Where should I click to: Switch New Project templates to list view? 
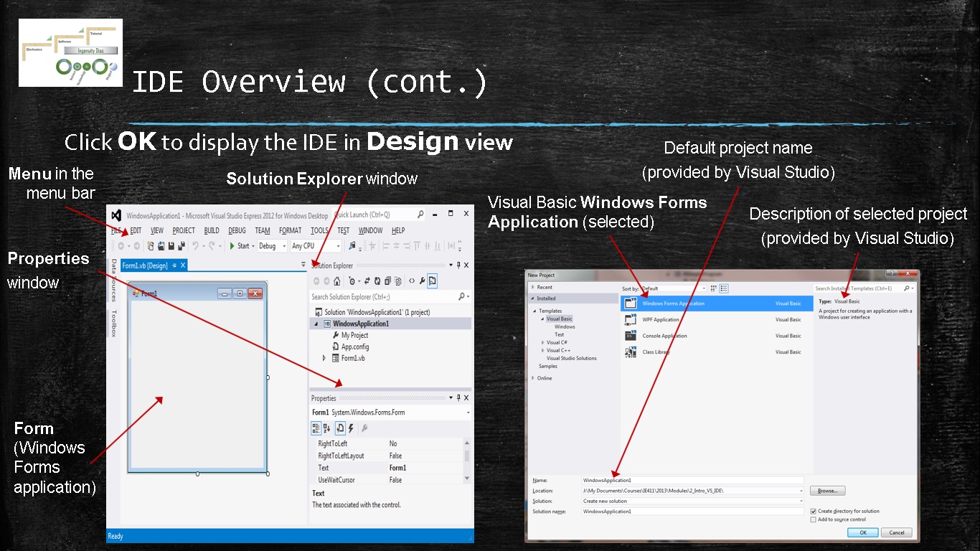[x=724, y=288]
